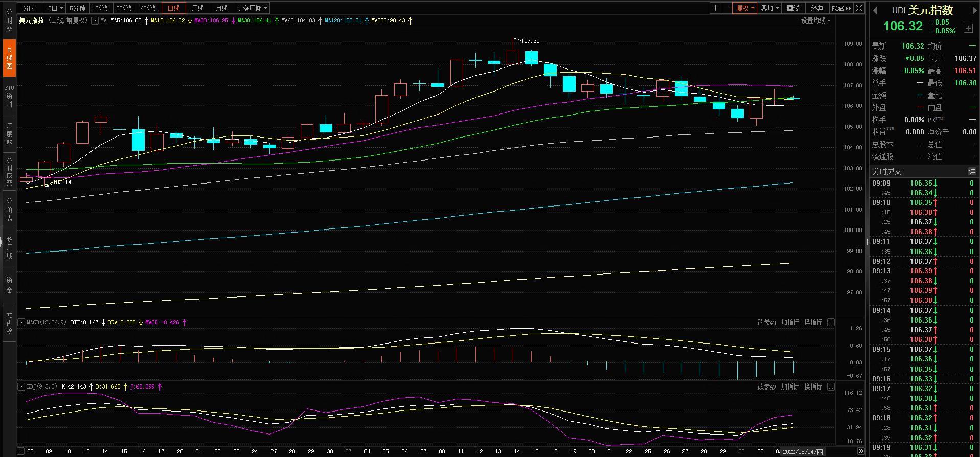This screenshot has height=457, width=980.
Task: Close the KDJ indicator panel
Action: [831, 387]
